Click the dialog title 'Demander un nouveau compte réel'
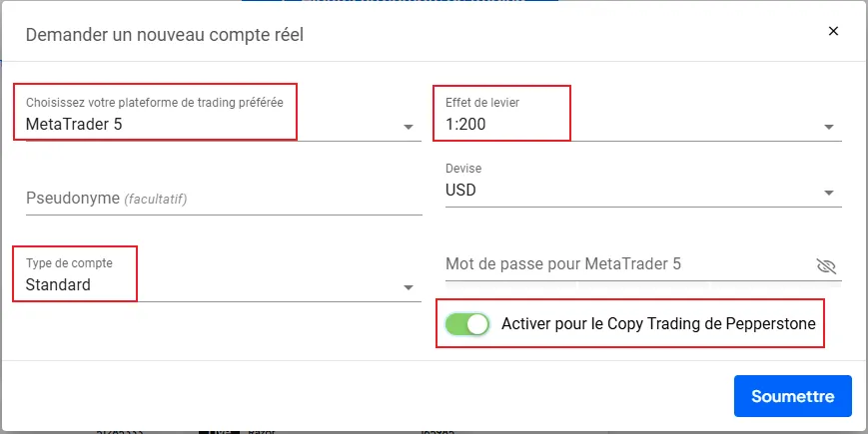The width and height of the screenshot is (868, 434). (164, 35)
